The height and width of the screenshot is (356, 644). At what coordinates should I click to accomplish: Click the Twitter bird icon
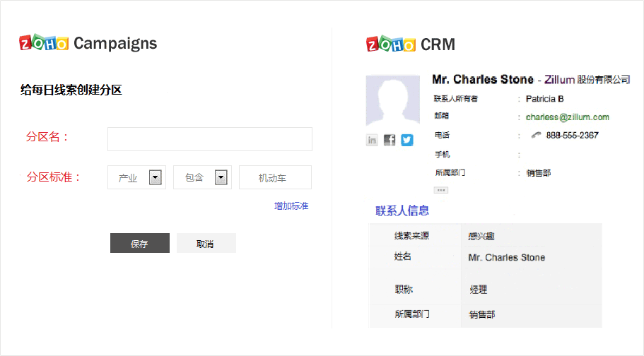(x=407, y=141)
